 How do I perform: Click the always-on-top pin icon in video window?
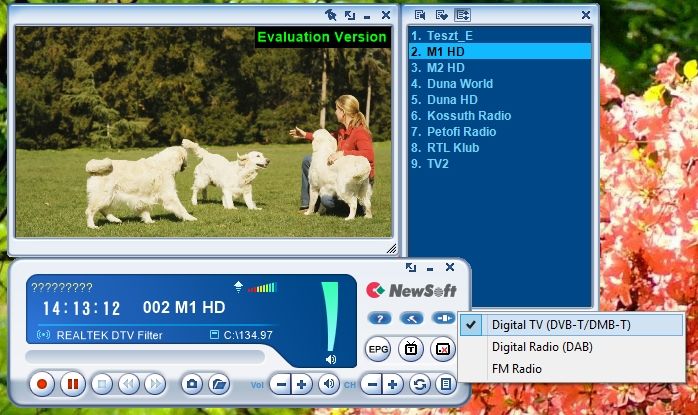[x=330, y=15]
